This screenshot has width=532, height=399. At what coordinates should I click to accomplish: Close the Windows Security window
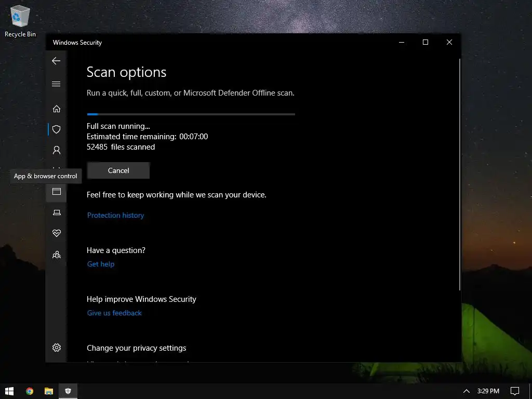point(449,42)
